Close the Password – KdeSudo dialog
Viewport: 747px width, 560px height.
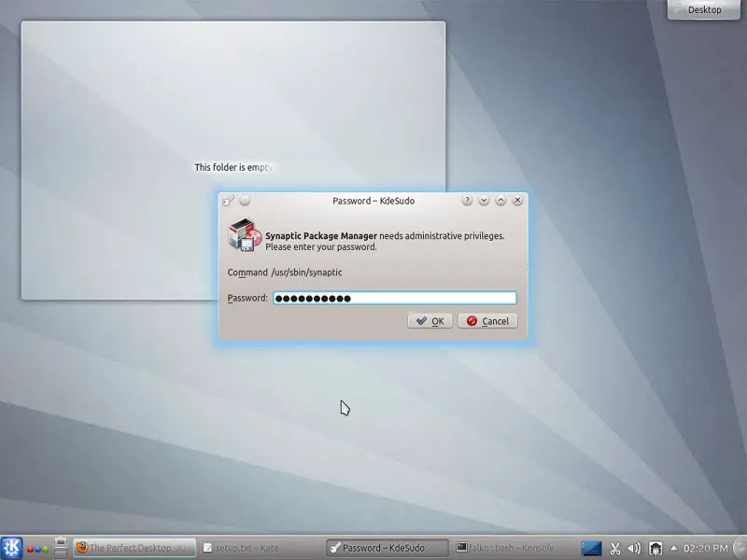click(x=517, y=201)
